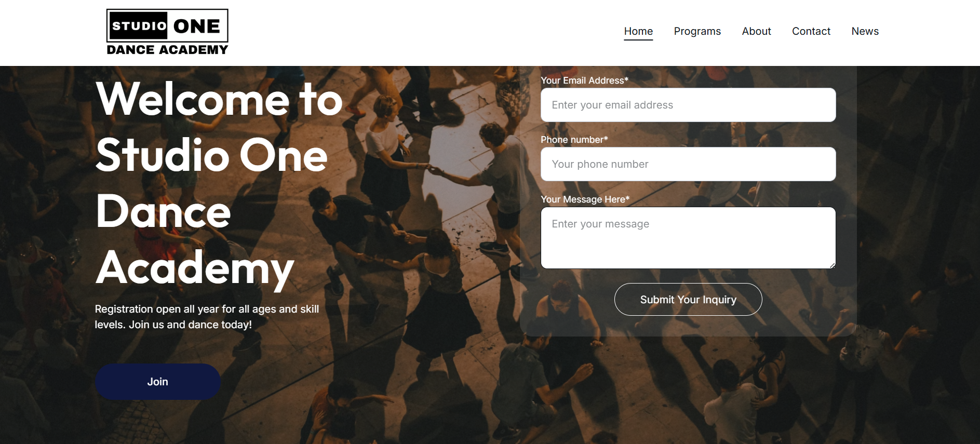Click the Your Email Address label

tap(584, 80)
